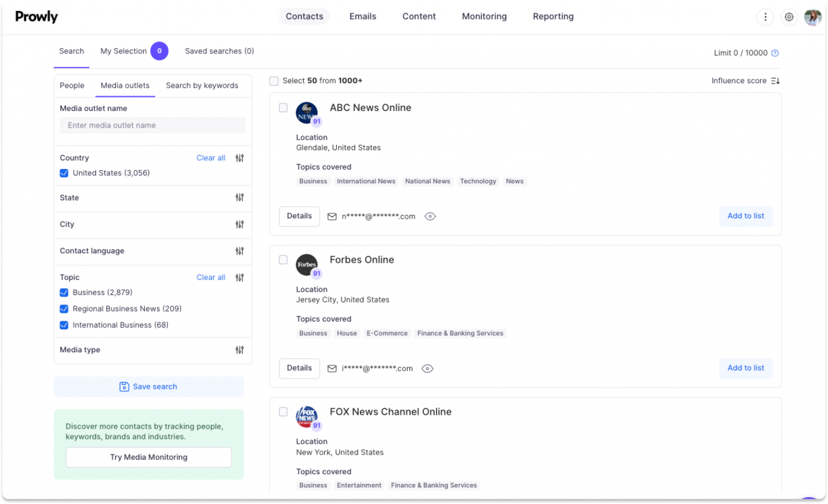
Task: Add Forbes Online to a list
Action: pyautogui.click(x=745, y=368)
